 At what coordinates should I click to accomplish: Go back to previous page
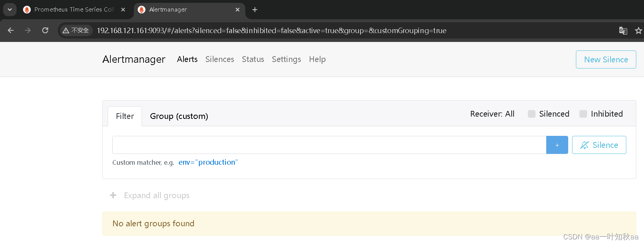[x=11, y=30]
